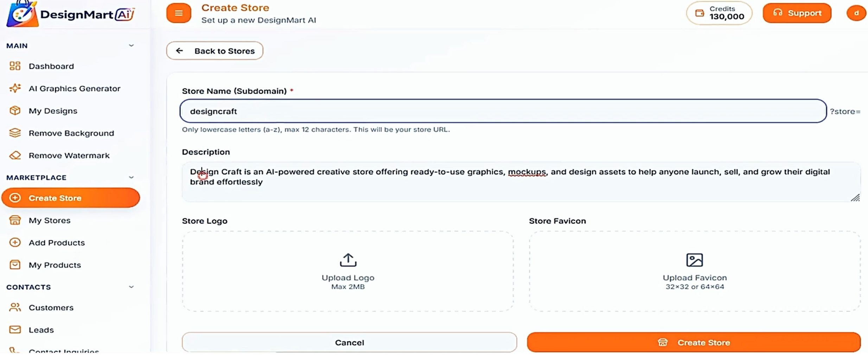
Task: Open AI Graphics Generator from sidebar
Action: coord(74,89)
